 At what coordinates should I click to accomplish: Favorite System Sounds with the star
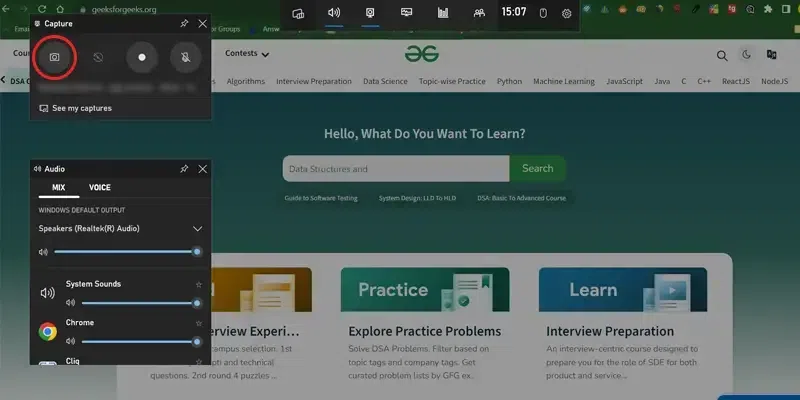(199, 285)
